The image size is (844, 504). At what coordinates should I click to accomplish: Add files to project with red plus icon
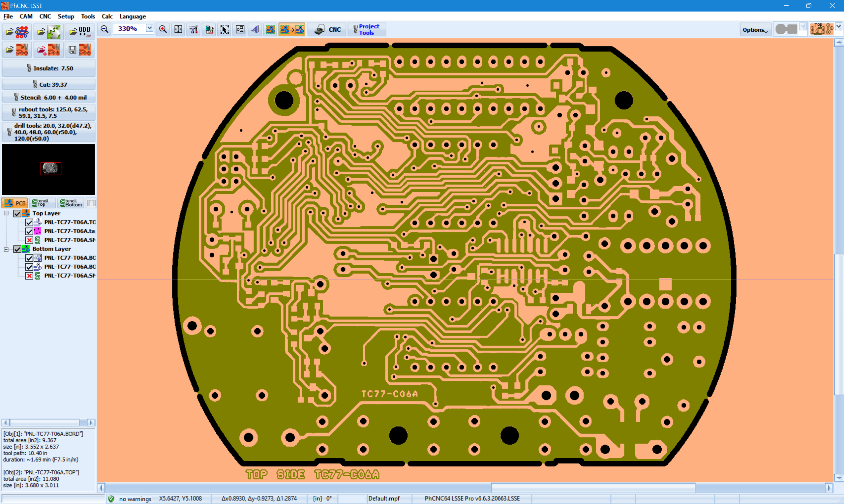tap(48, 50)
